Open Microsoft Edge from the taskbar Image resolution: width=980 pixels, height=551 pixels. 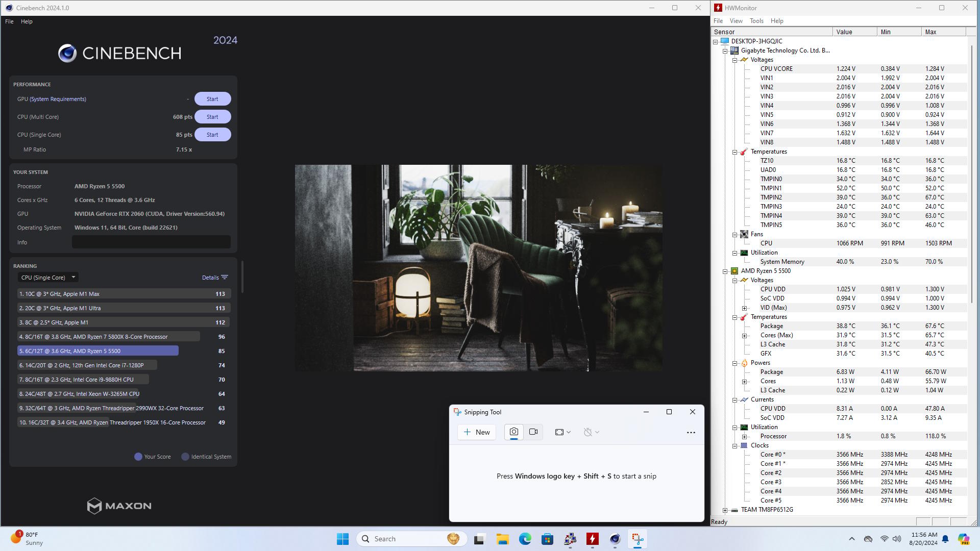(525, 539)
